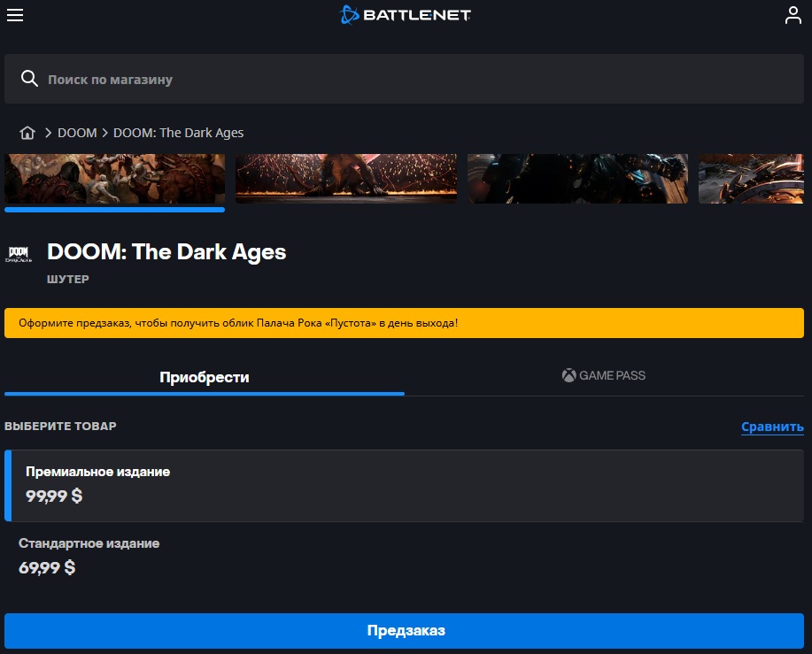The height and width of the screenshot is (654, 812).
Task: Click the yellow preorder bonus banner
Action: click(x=404, y=323)
